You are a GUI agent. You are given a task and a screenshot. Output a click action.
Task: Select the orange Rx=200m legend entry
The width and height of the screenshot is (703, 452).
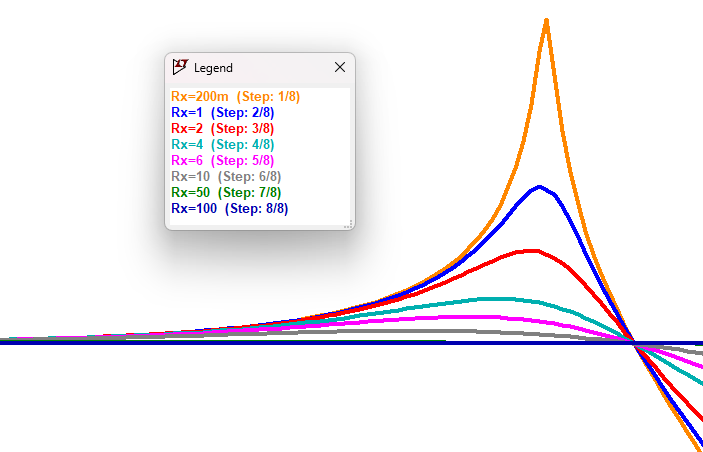coord(235,97)
